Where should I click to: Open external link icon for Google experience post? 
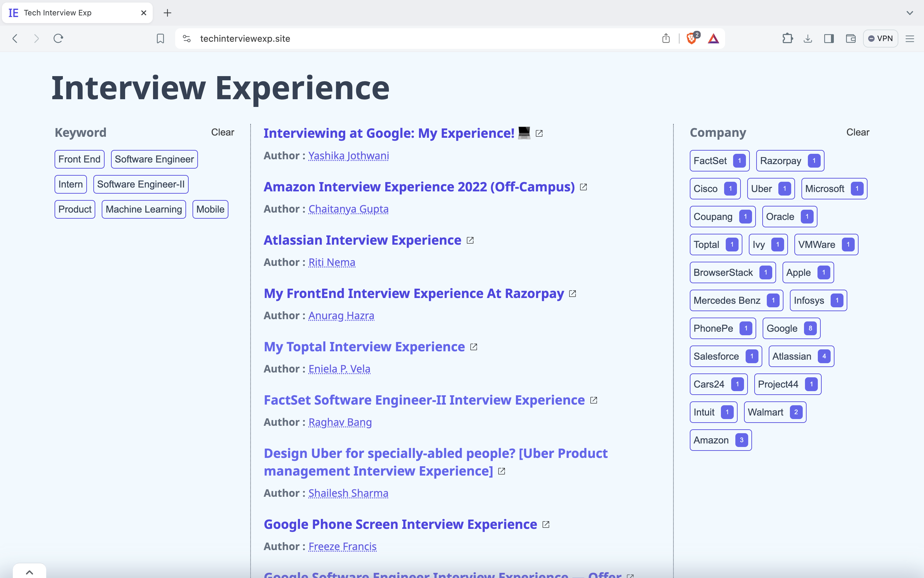pyautogui.click(x=539, y=133)
